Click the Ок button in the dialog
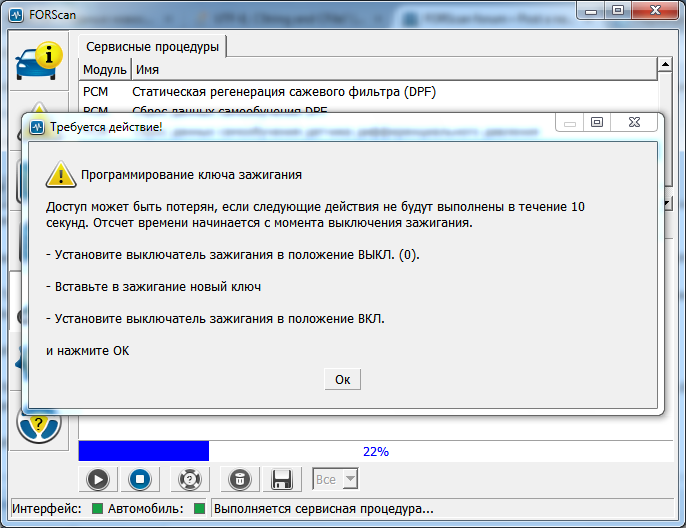 point(342,379)
